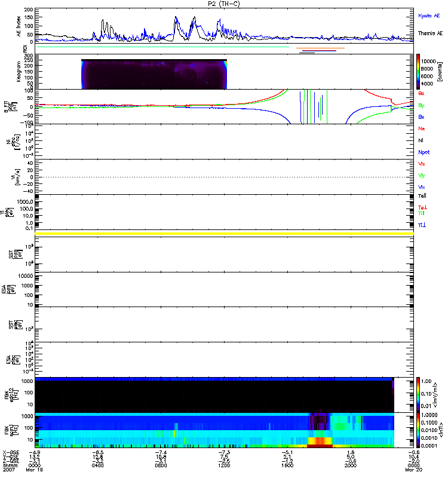Click the yellow horizontal bar below temperature panel
The image size is (448, 478).
pyautogui.click(x=225, y=234)
